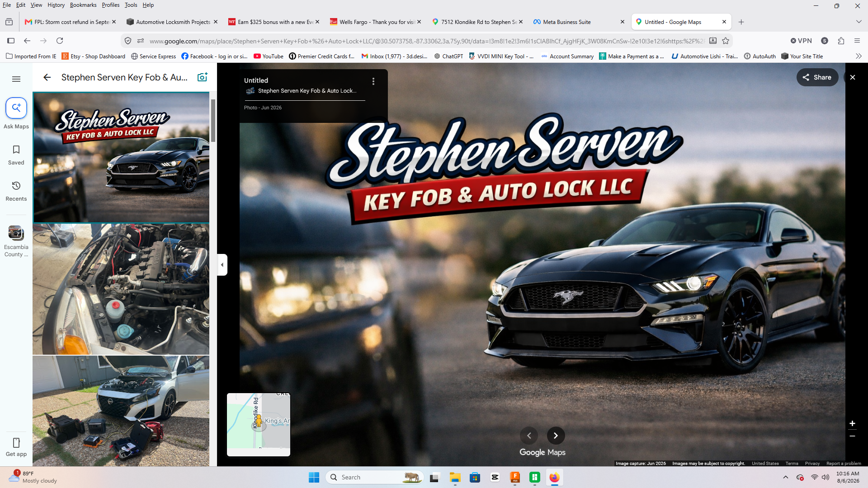868x488 pixels.
Task: Click the photo list scrollbar
Action: (213, 120)
